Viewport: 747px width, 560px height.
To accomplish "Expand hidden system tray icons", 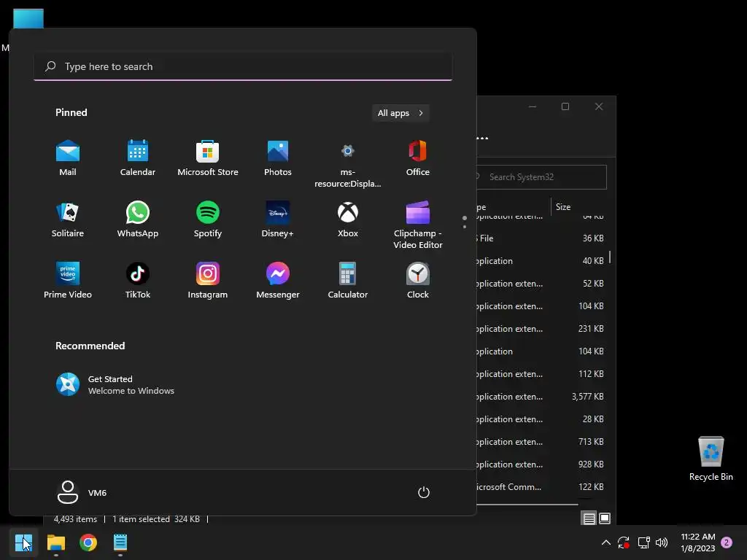I will pyautogui.click(x=606, y=542).
